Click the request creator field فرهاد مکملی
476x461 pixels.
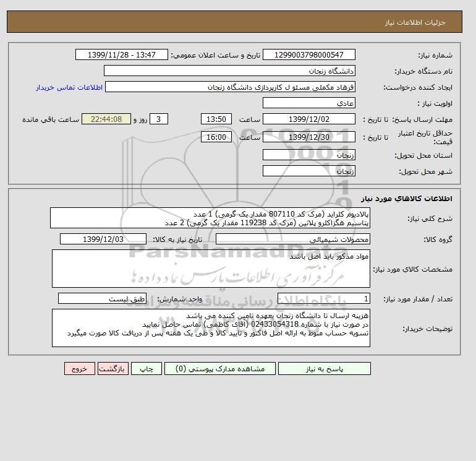point(230,87)
